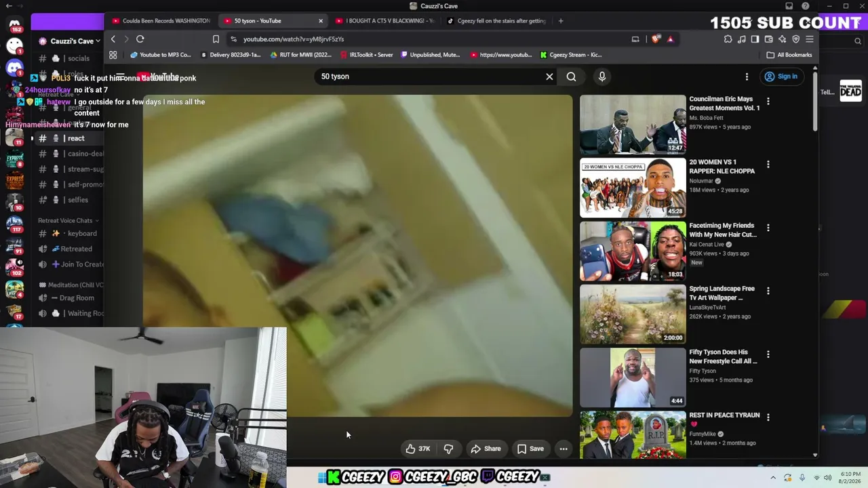Viewport: 868px width, 488px height.
Task: Search YouTube by voice microphone
Action: click(601, 77)
